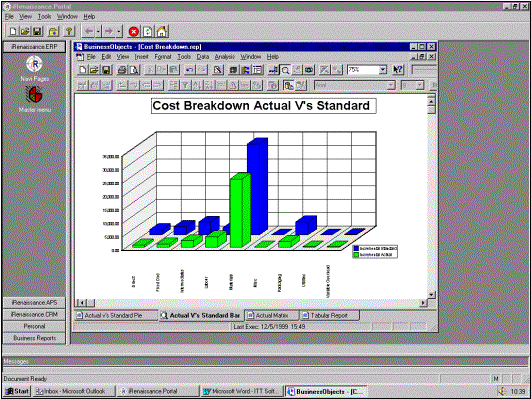Click the context help arrow-question icon
The width and height of the screenshot is (531, 399).
398,70
